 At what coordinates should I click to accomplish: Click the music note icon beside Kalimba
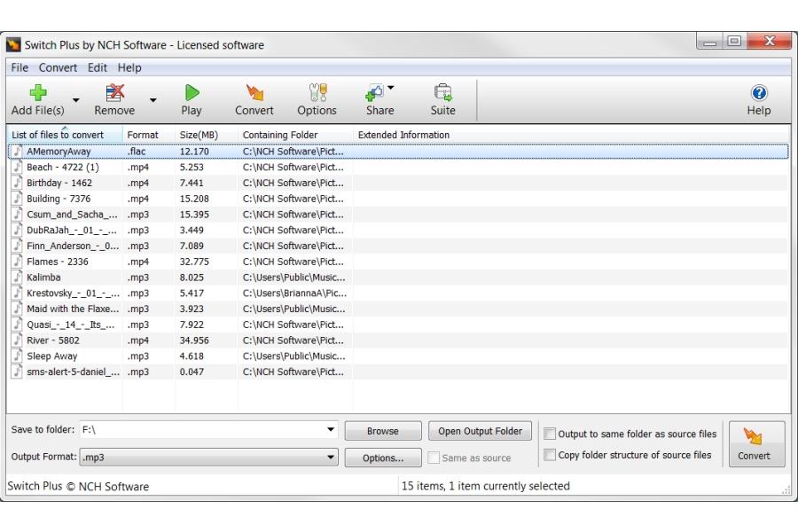18,277
